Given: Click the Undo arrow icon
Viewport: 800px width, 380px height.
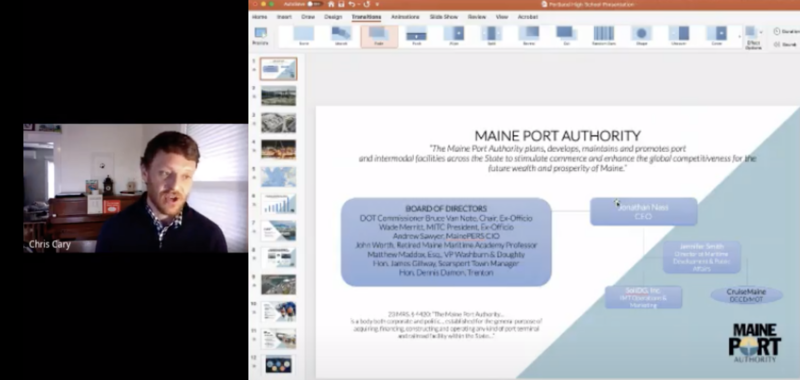Looking at the screenshot, I should click(x=352, y=4).
